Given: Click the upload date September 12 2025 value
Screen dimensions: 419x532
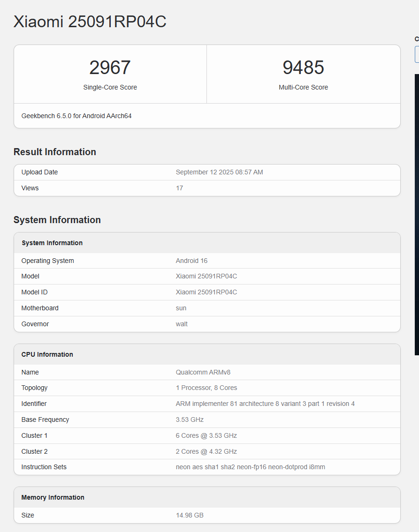Looking at the screenshot, I should point(219,172).
